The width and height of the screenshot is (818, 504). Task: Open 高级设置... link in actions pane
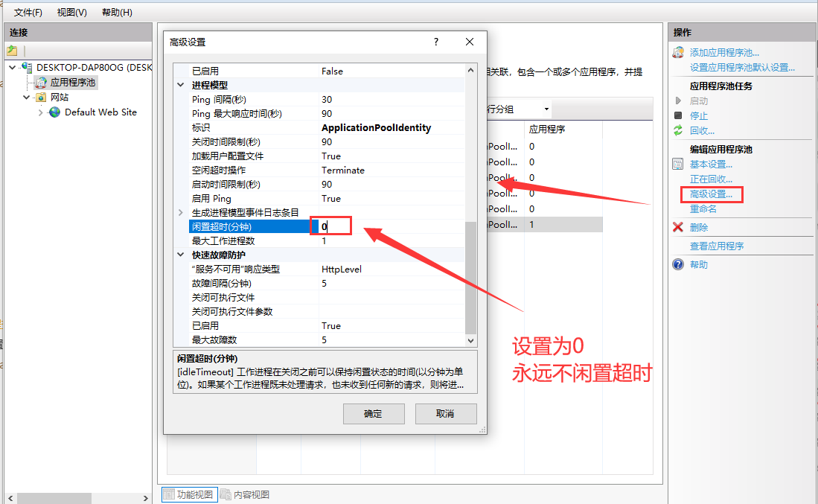711,194
